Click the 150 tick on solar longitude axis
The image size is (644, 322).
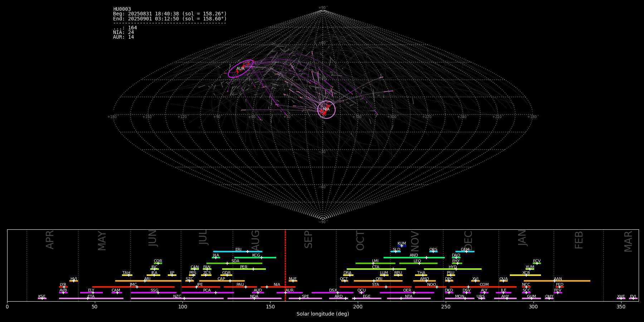[x=270, y=307]
